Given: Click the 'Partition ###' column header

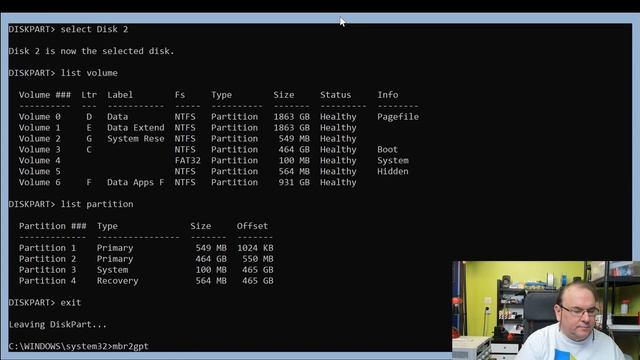Looking at the screenshot, I should pyautogui.click(x=52, y=226).
